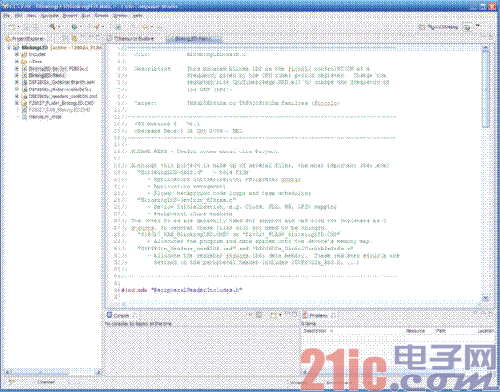Select the Console tab
Viewport: 500px width, 392px height.
click(x=121, y=315)
